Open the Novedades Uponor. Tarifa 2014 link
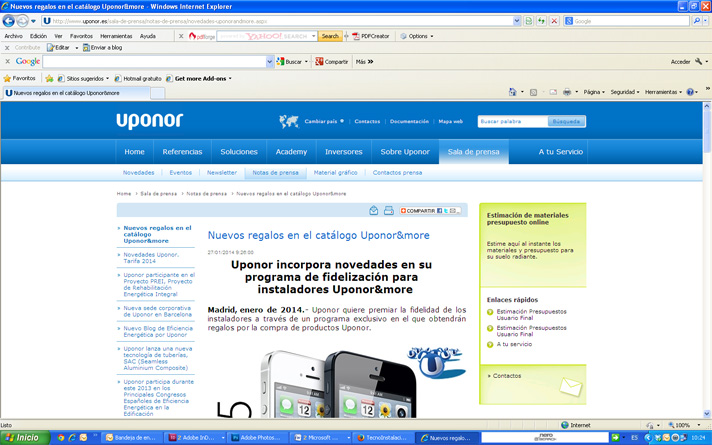The width and height of the screenshot is (712, 445). pyautogui.click(x=151, y=258)
